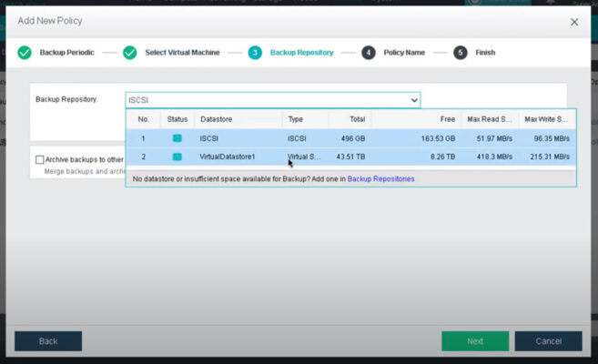The width and height of the screenshot is (598, 364).
Task: Go to Select Virtual Machine step
Action: click(182, 53)
